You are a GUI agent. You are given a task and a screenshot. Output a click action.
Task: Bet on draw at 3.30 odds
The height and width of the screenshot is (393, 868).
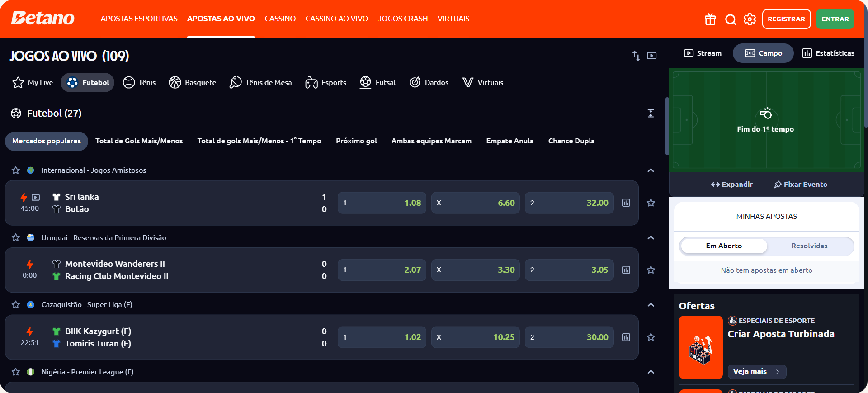(x=476, y=270)
